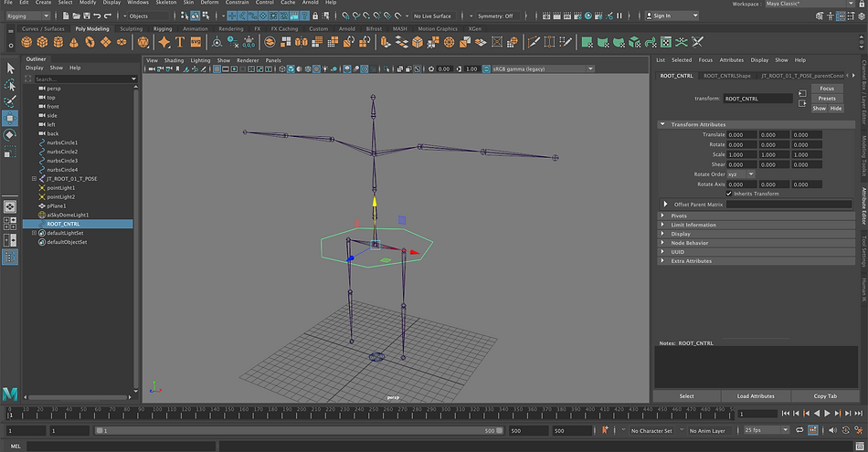Activate the Scale tool in toolbox
The width and height of the screenshot is (868, 452).
(x=10, y=151)
